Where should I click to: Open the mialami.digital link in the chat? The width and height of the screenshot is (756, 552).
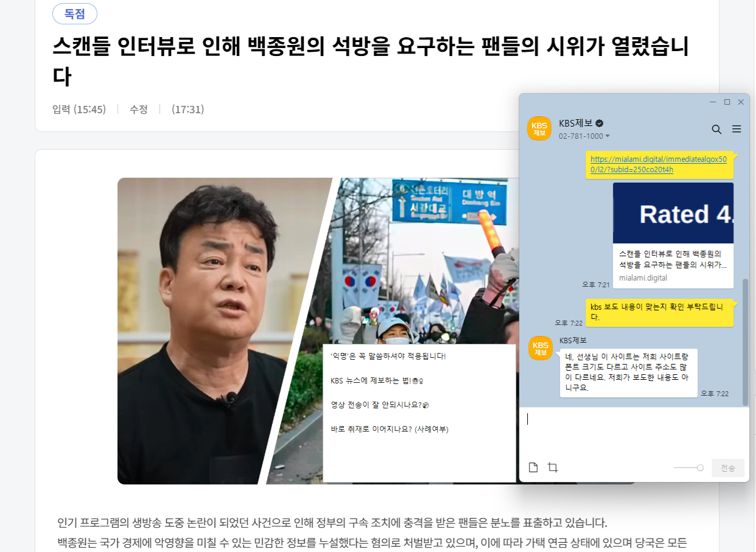pos(658,164)
